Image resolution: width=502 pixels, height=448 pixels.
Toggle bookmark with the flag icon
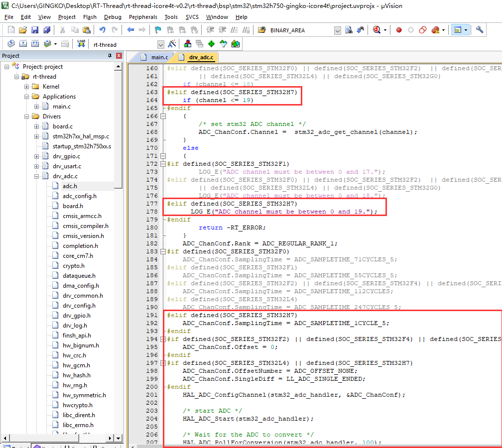(x=158, y=30)
